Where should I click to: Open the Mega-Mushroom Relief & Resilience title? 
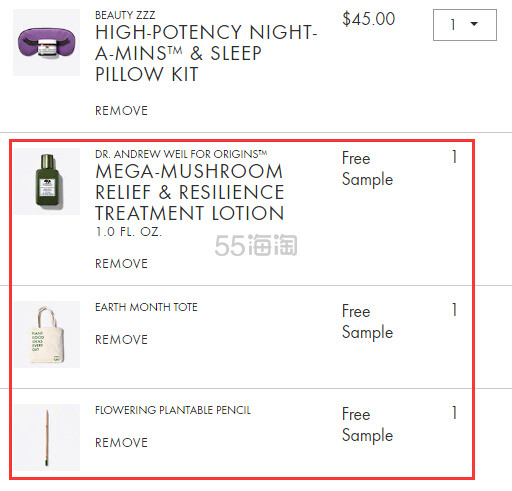click(190, 192)
